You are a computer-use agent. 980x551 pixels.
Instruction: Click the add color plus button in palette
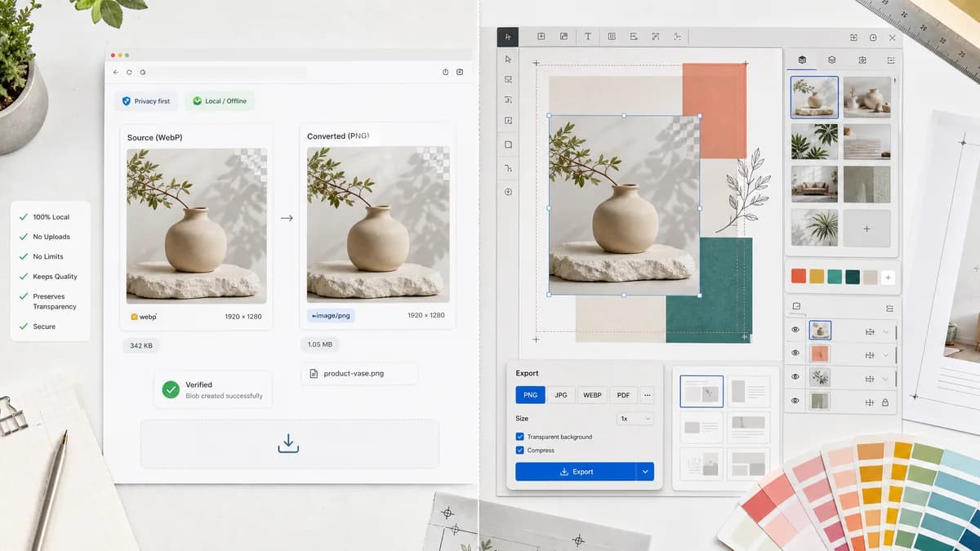point(888,278)
